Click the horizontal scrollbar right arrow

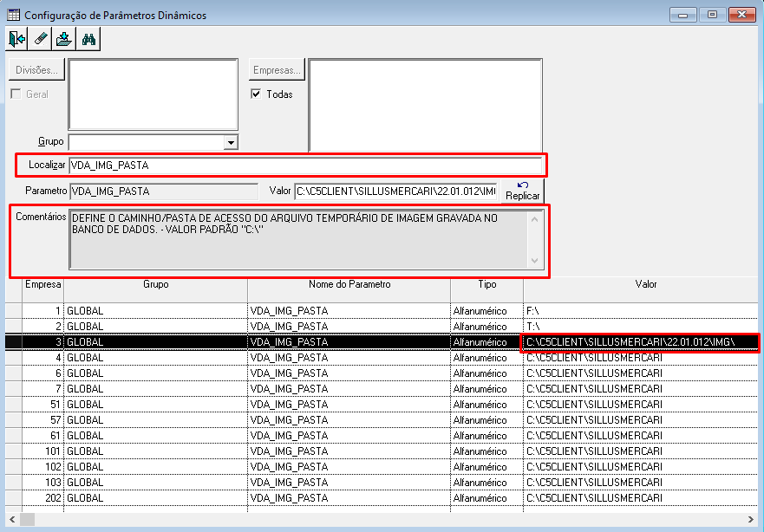pyautogui.click(x=750, y=519)
